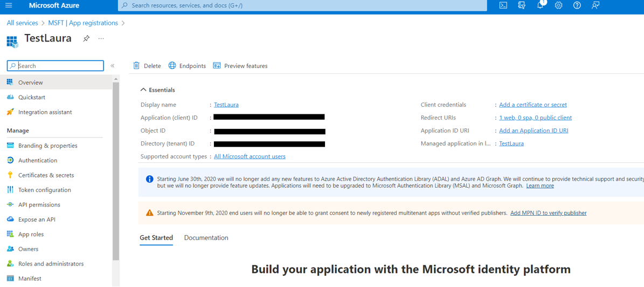Open Quickstart in the left menu
Screen dimensions: 644x287
tap(56, 97)
